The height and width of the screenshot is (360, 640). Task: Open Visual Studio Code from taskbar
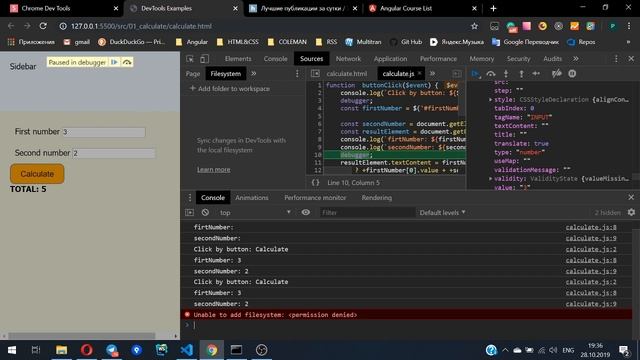click(x=187, y=350)
